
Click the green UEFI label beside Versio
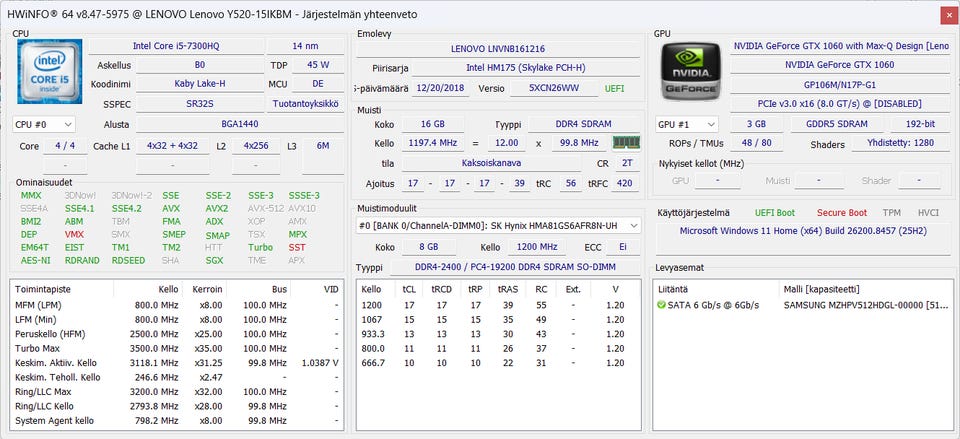(615, 88)
